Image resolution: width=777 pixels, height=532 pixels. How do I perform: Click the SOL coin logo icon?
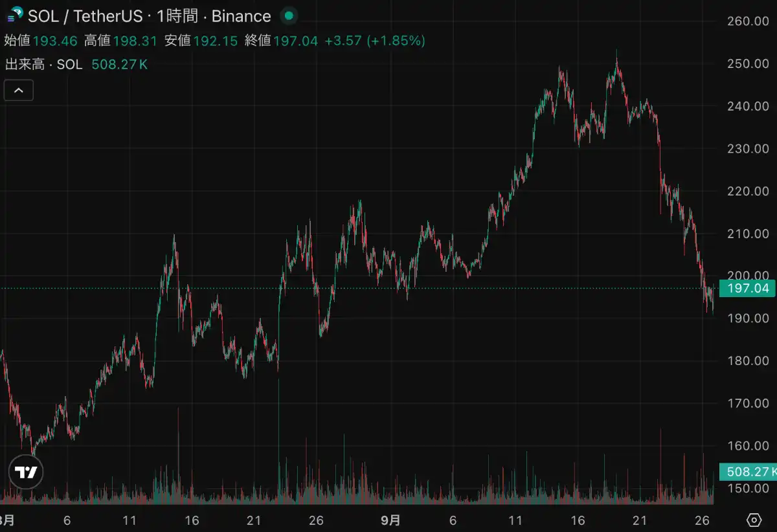15,16
